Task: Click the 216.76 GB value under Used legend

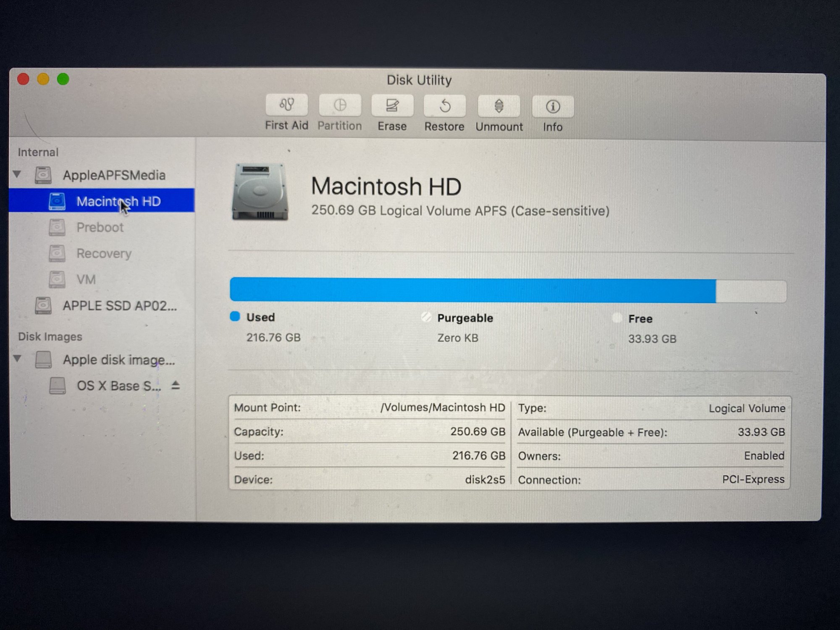Action: pos(273,337)
